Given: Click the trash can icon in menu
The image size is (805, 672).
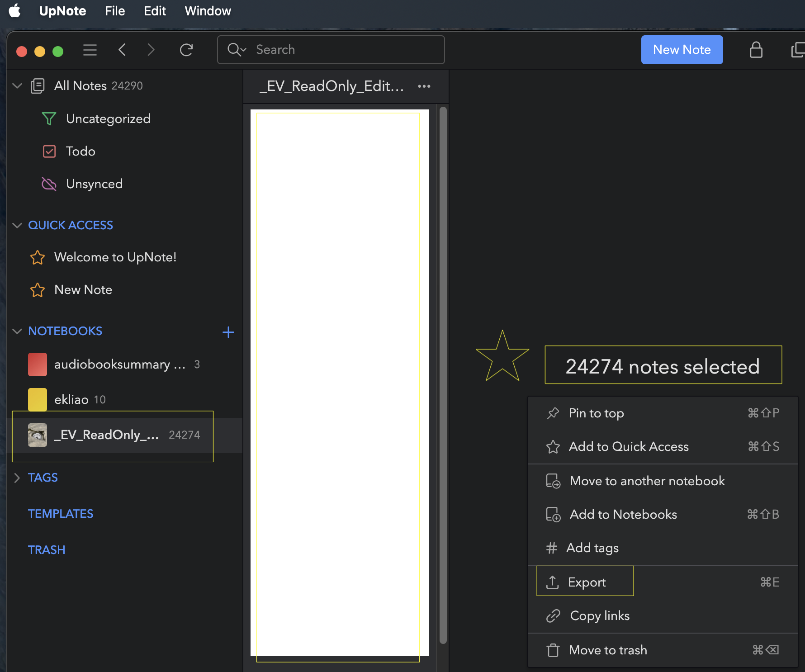Looking at the screenshot, I should click(x=553, y=650).
